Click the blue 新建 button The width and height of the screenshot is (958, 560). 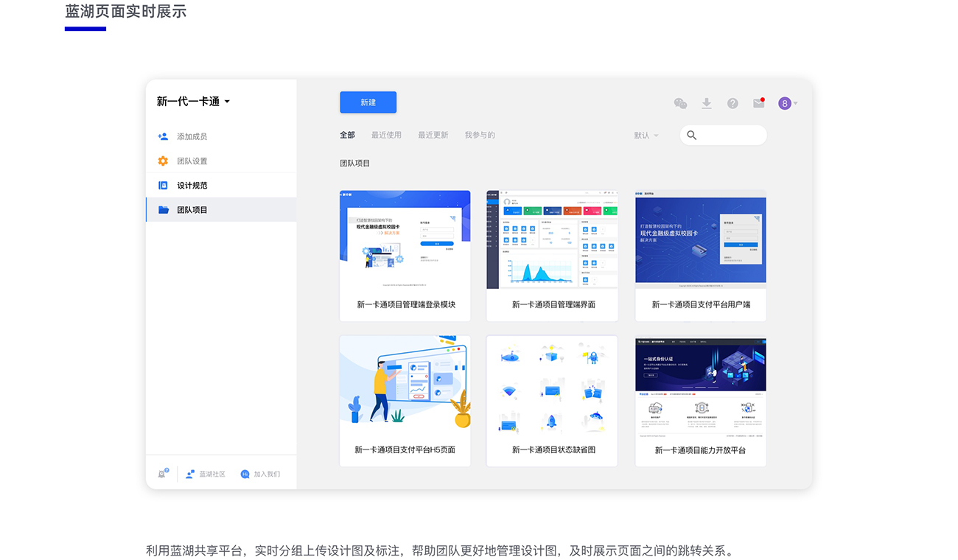(368, 102)
